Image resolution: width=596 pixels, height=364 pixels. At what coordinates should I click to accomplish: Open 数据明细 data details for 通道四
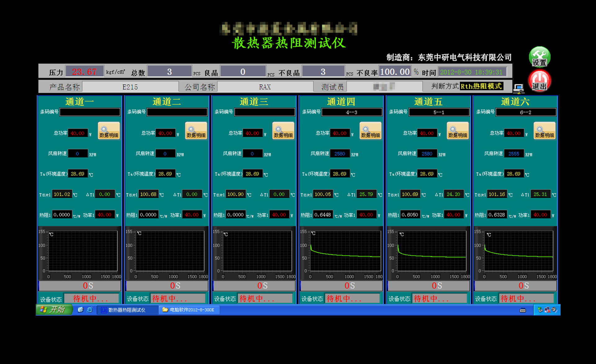pyautogui.click(x=370, y=131)
